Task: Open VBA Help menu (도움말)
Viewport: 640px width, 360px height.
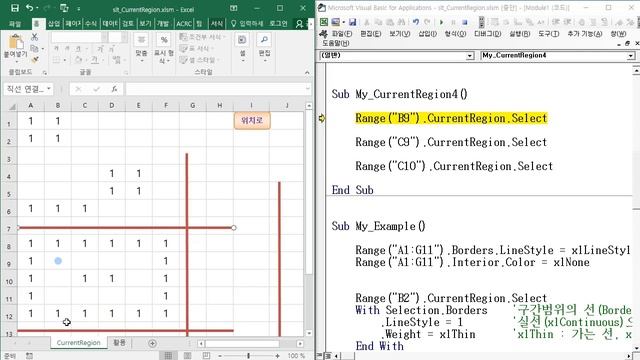Action: 335,43
